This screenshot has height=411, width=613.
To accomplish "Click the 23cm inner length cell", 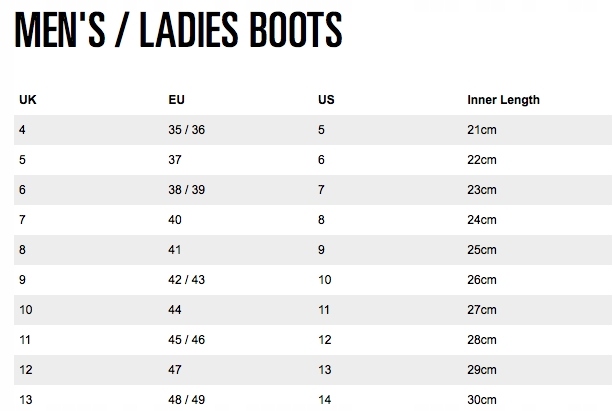I will 482,190.
